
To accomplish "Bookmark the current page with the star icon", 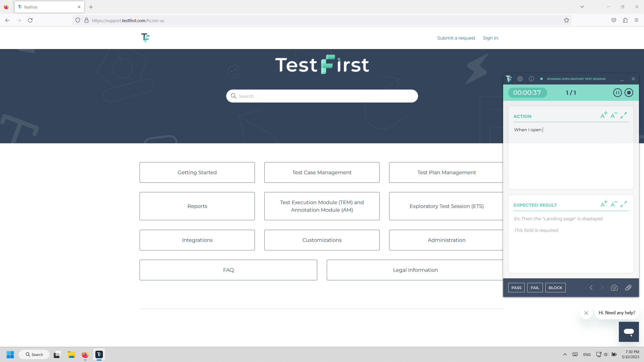I will tap(566, 20).
